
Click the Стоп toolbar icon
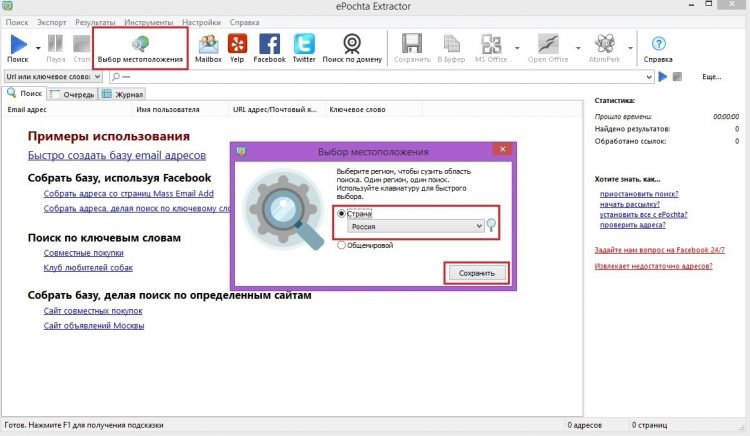pos(81,44)
